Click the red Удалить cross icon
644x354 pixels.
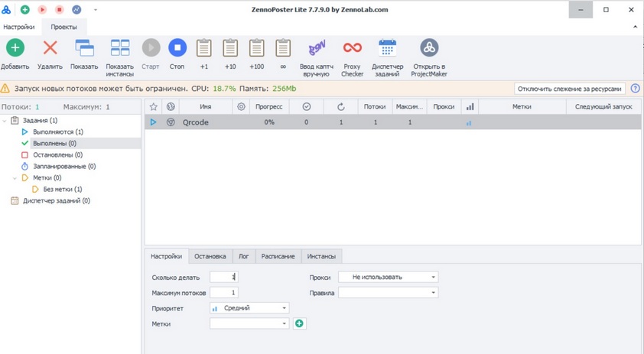(x=50, y=47)
